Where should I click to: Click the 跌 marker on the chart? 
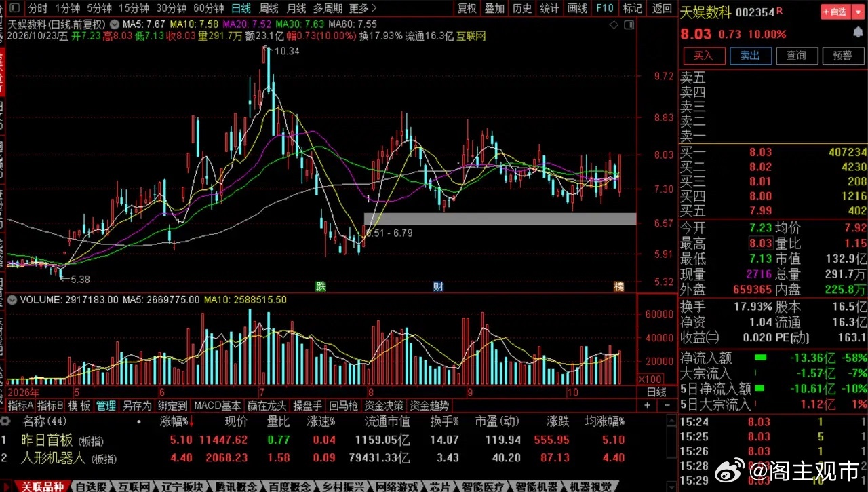(x=320, y=286)
